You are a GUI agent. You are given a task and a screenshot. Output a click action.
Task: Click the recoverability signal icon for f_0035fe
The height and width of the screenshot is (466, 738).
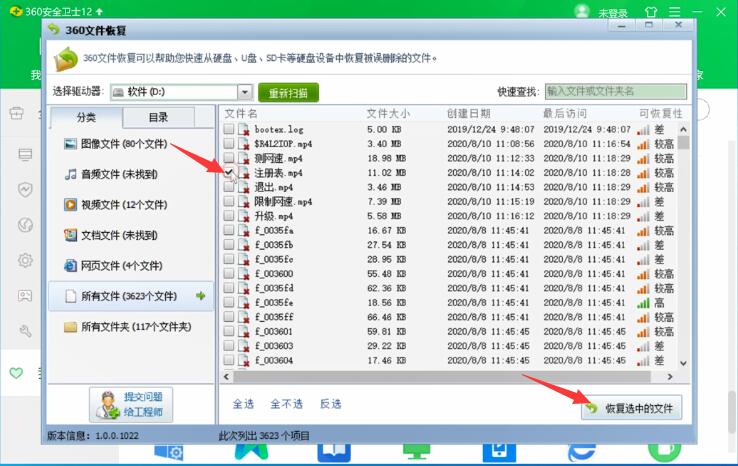[x=643, y=303]
